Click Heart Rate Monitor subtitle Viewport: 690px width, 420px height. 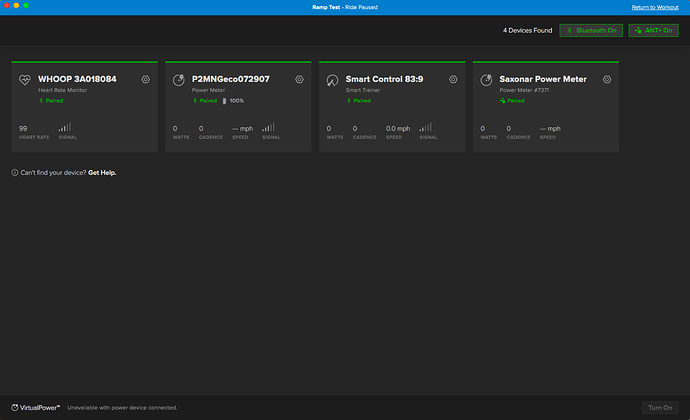[x=62, y=90]
